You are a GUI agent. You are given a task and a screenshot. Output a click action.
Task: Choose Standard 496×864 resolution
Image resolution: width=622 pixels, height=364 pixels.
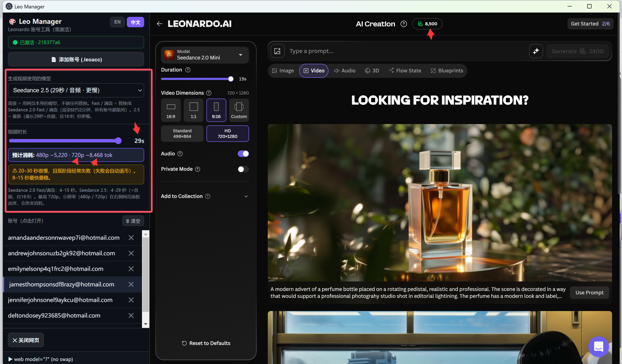pos(182,134)
